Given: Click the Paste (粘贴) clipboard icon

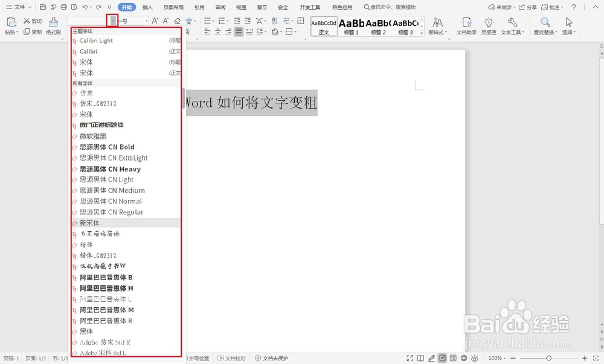Looking at the screenshot, I should pos(11,22).
